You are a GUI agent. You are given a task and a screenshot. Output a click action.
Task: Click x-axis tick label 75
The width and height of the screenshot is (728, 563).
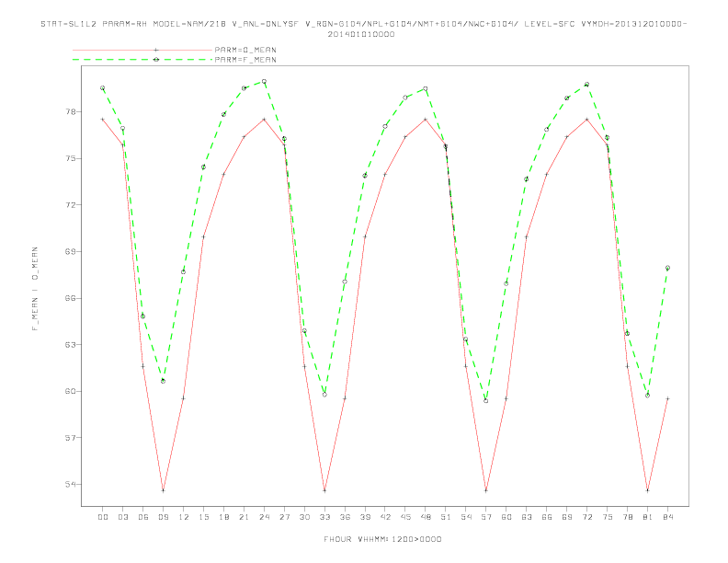pyautogui.click(x=608, y=517)
